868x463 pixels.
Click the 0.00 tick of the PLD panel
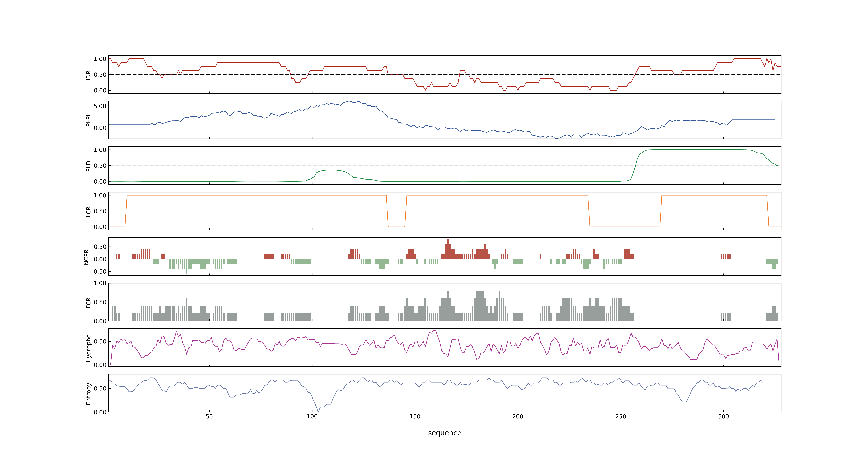pyautogui.click(x=100, y=182)
